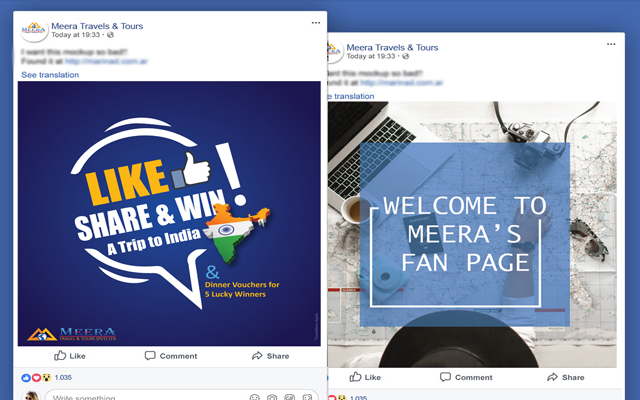This screenshot has height=400, width=640.
Task: Click Share under the Welcome fan page post
Action: (x=566, y=377)
